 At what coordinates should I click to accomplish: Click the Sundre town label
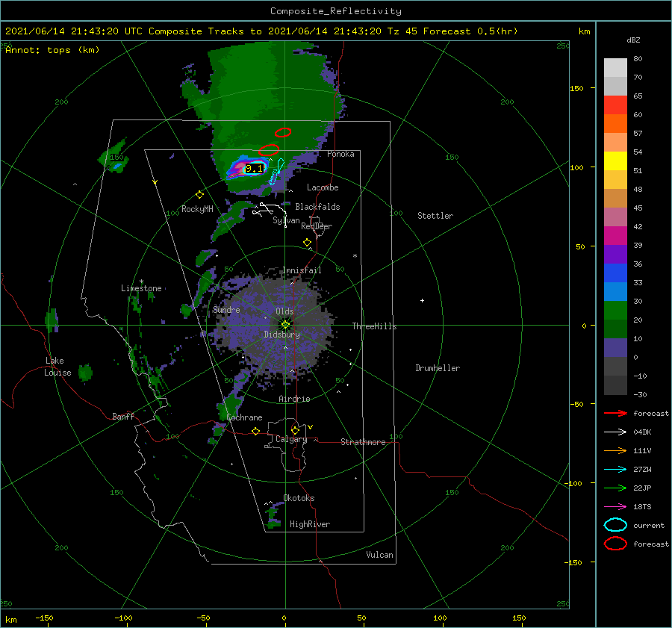click(x=226, y=309)
